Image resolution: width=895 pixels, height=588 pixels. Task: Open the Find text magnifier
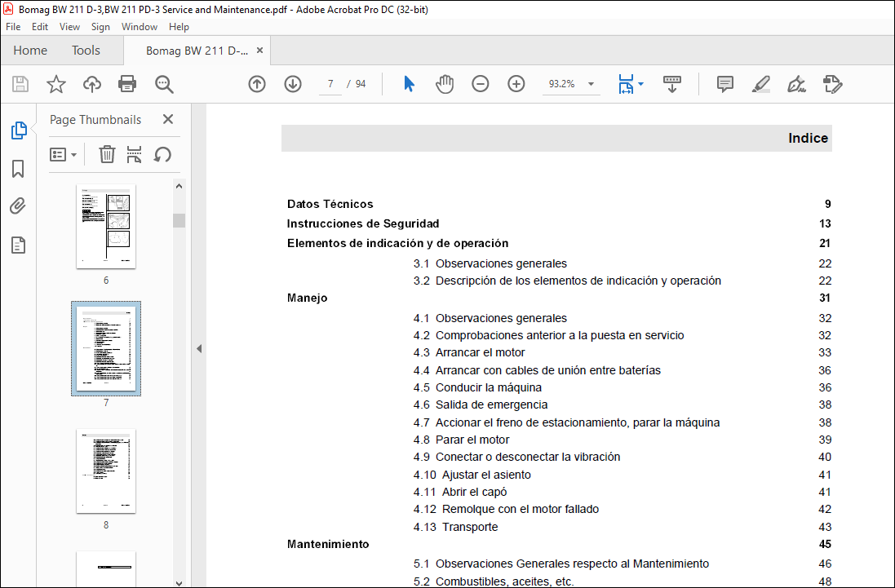pyautogui.click(x=164, y=84)
